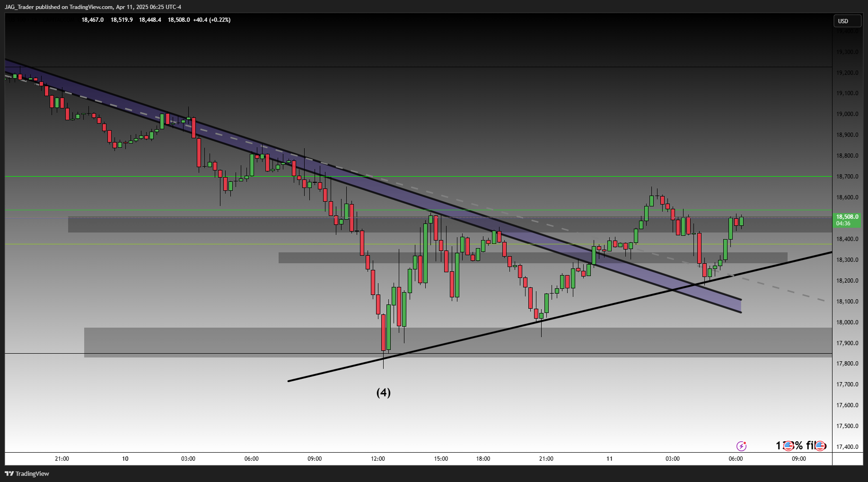Image resolution: width=868 pixels, height=482 pixels.
Task: Click the date label 10 on the time axis
Action: 125,459
